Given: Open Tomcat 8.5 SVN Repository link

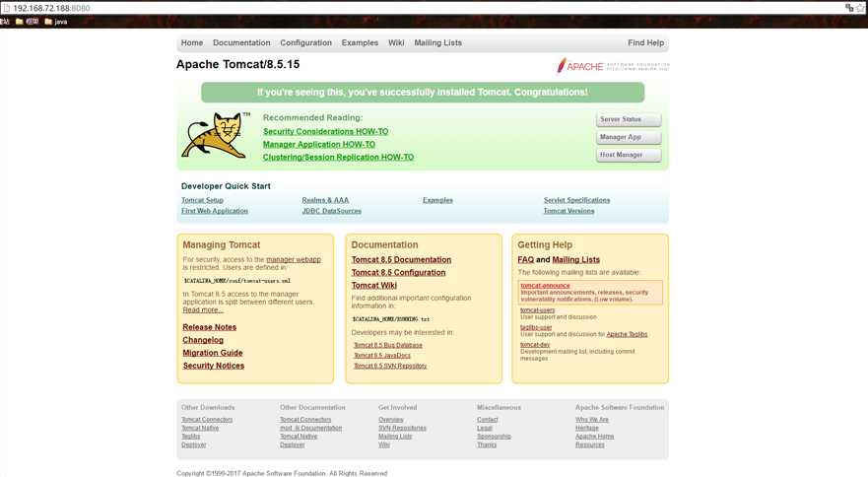Looking at the screenshot, I should [390, 366].
